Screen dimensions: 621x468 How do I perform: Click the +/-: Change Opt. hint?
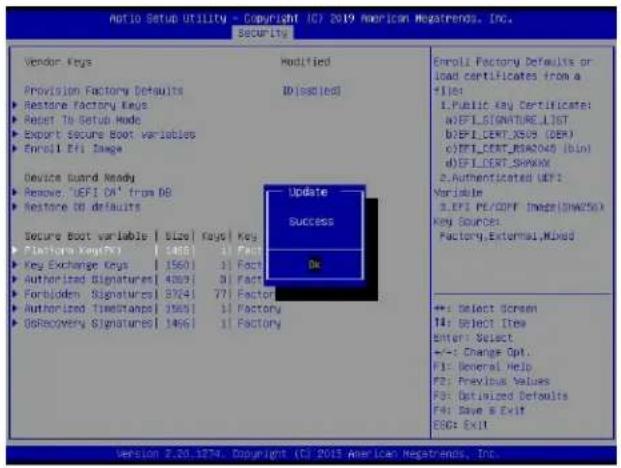[482, 352]
